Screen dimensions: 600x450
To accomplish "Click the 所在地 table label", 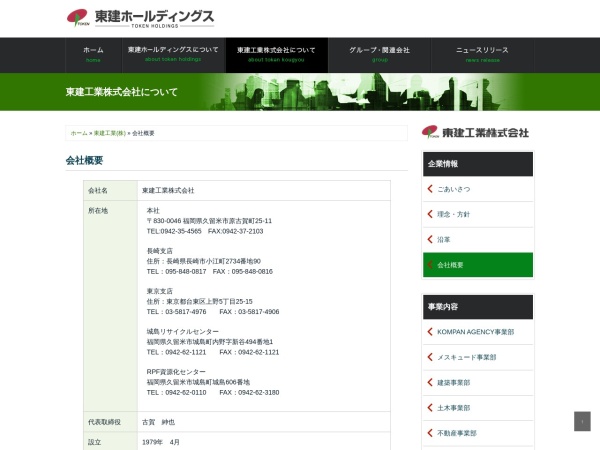I will click(x=98, y=210).
